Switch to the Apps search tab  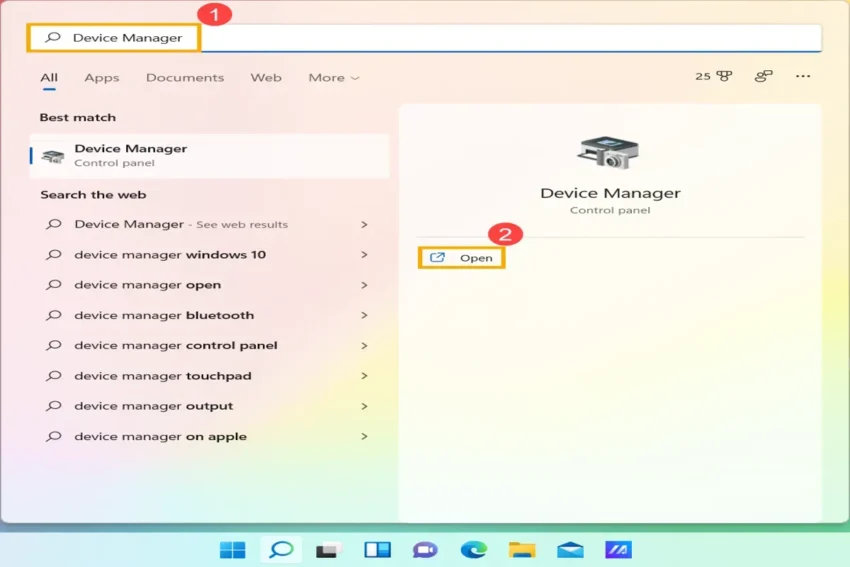click(101, 78)
